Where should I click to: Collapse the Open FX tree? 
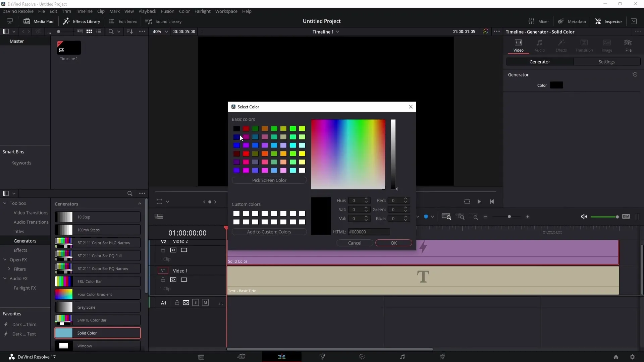click(5, 259)
